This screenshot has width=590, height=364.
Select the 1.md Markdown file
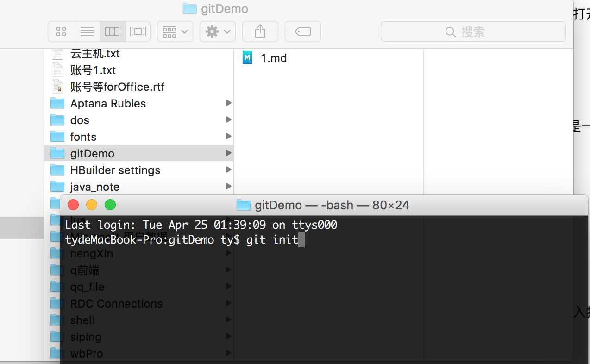tap(273, 58)
